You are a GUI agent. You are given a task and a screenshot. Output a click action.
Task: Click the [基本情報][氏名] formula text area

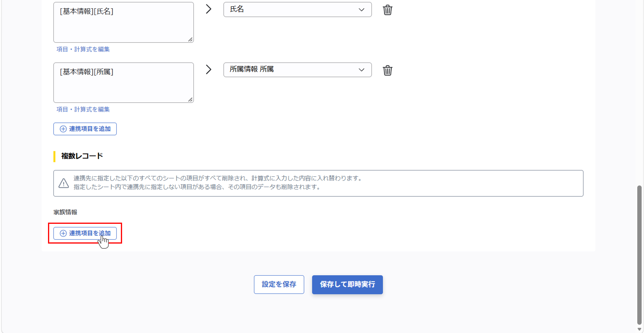[x=124, y=22]
